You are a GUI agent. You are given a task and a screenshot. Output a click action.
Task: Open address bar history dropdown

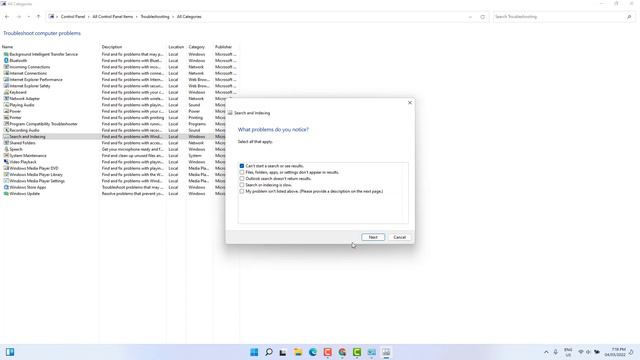pyautogui.click(x=470, y=17)
